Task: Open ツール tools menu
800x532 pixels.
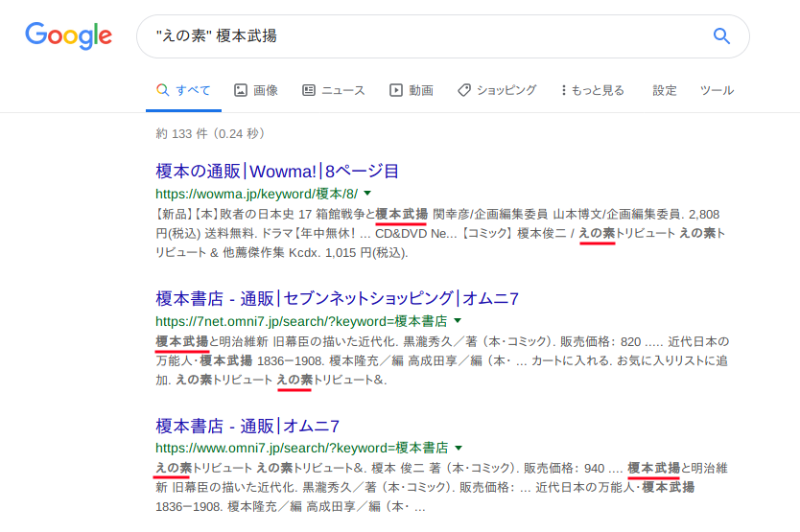Action: click(x=717, y=90)
